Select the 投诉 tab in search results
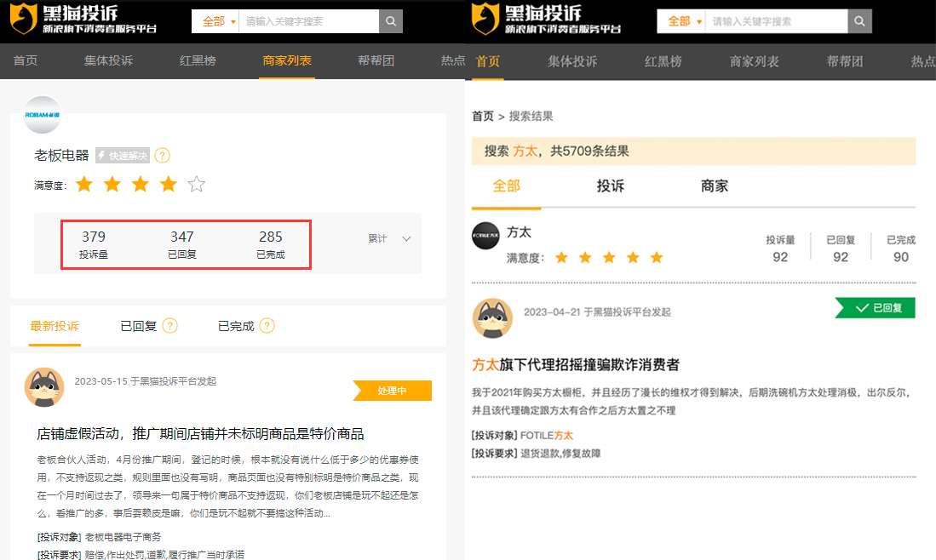 [610, 186]
